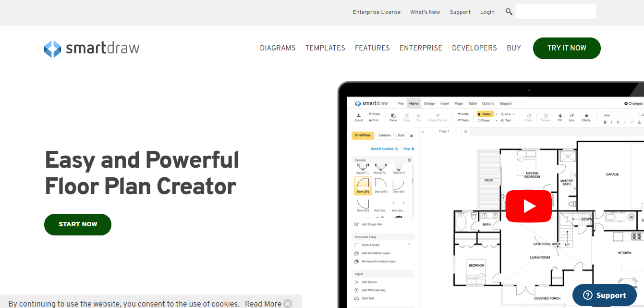The image size is (644, 308).
Task: Add a new page with the plus icon
Action: pos(465,131)
